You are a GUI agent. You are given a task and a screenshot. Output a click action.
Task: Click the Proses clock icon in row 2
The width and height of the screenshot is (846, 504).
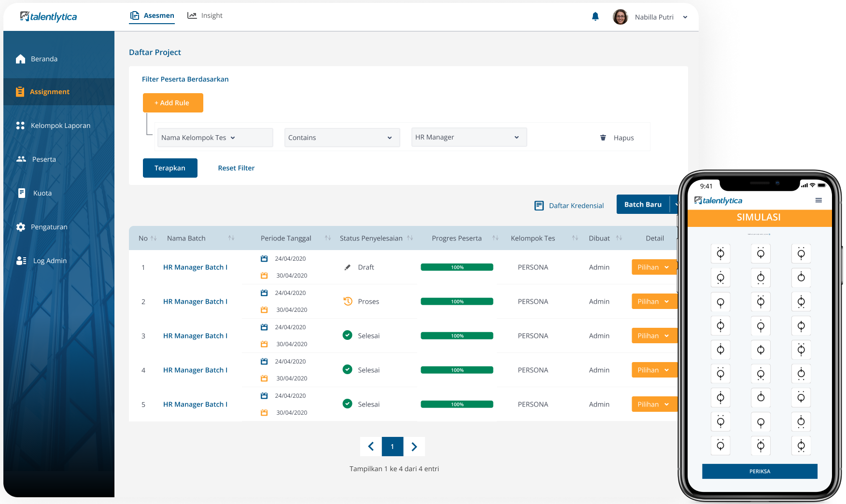(348, 301)
